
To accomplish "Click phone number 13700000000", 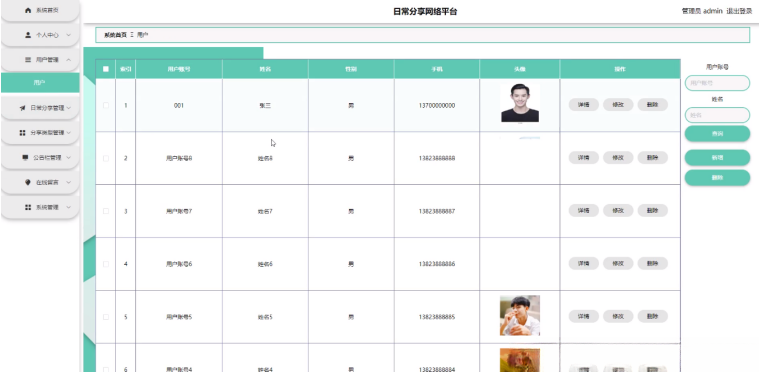I will [x=437, y=105].
